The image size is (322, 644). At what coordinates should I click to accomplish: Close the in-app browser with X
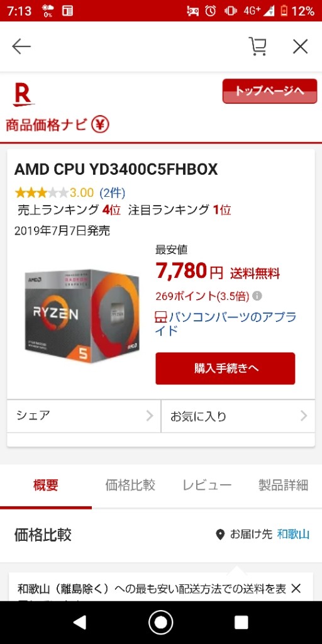click(300, 47)
